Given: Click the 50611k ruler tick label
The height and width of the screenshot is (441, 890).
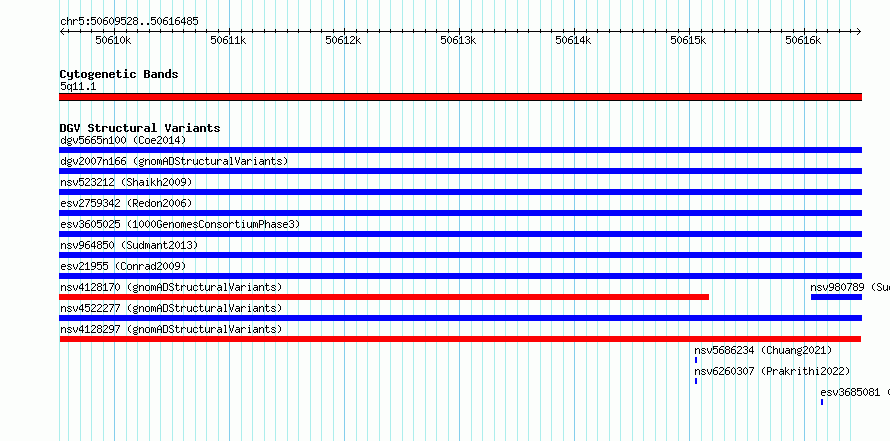Looking at the screenshot, I should pos(228,40).
